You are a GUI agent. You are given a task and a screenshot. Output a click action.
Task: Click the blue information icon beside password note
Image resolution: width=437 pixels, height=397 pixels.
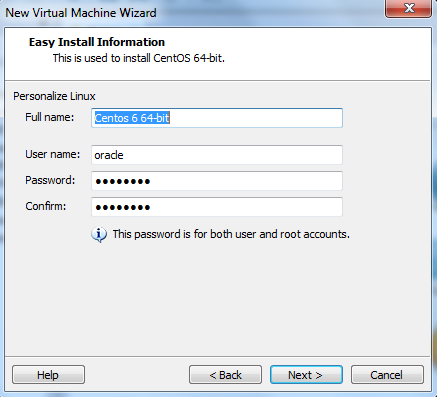(x=99, y=235)
